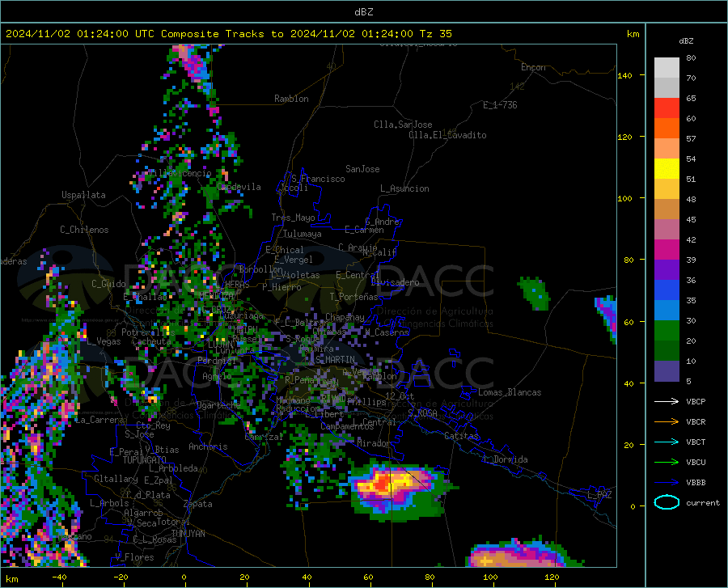Click the Tulumaya map label

pos(303,234)
